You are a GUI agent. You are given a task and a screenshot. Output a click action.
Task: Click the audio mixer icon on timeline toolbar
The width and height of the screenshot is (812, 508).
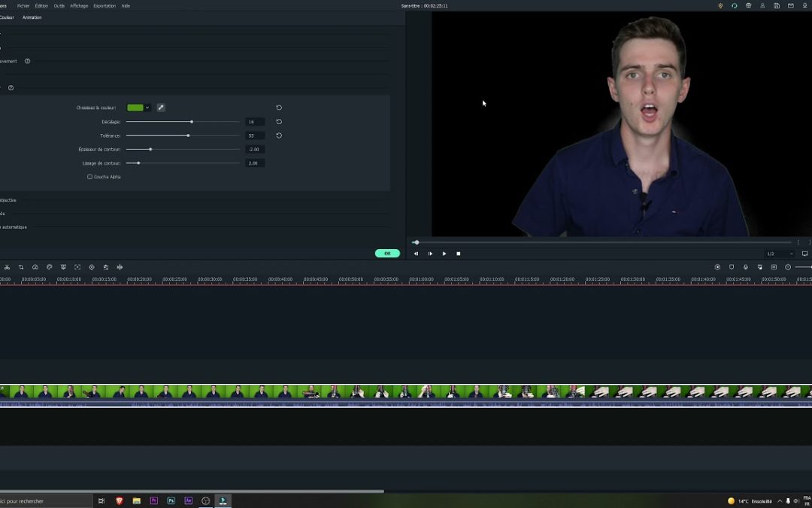[x=105, y=266]
